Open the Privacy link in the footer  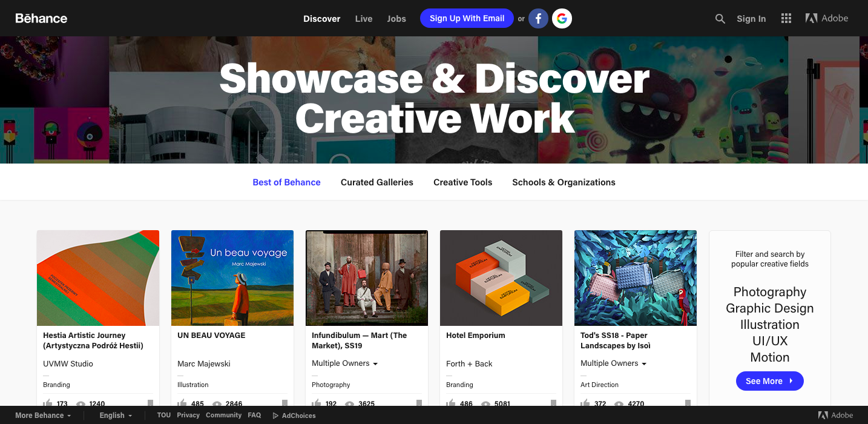point(188,416)
